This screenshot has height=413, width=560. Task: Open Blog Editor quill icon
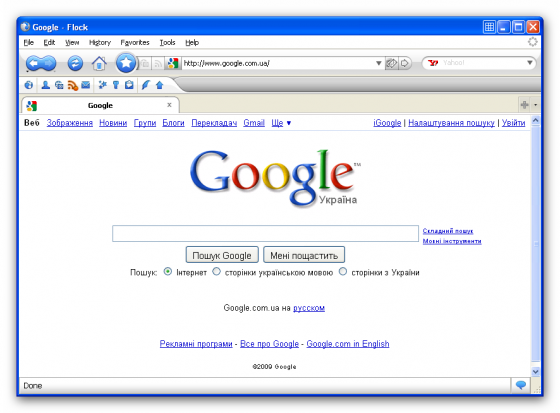145,85
